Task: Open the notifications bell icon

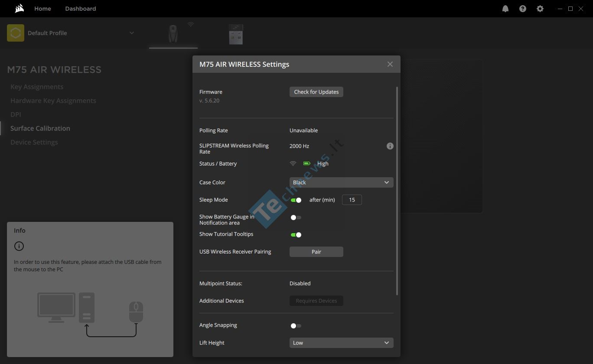Action: coord(505,9)
